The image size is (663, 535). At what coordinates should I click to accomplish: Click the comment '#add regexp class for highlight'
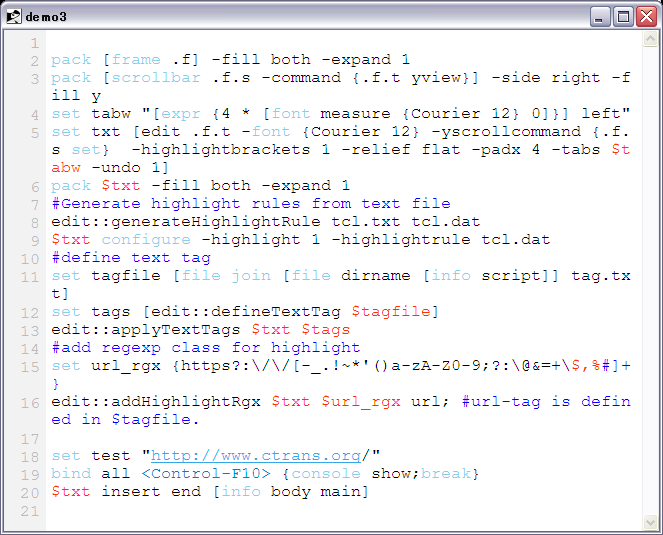(205, 348)
